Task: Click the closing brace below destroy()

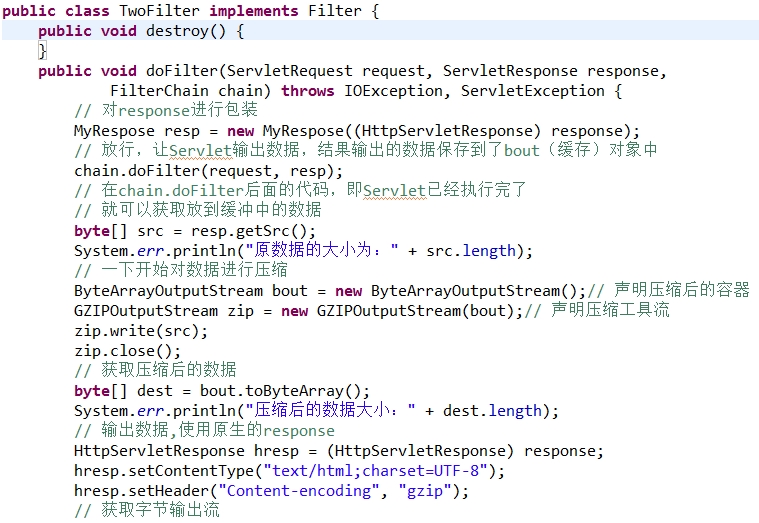Action: pyautogui.click(x=43, y=51)
